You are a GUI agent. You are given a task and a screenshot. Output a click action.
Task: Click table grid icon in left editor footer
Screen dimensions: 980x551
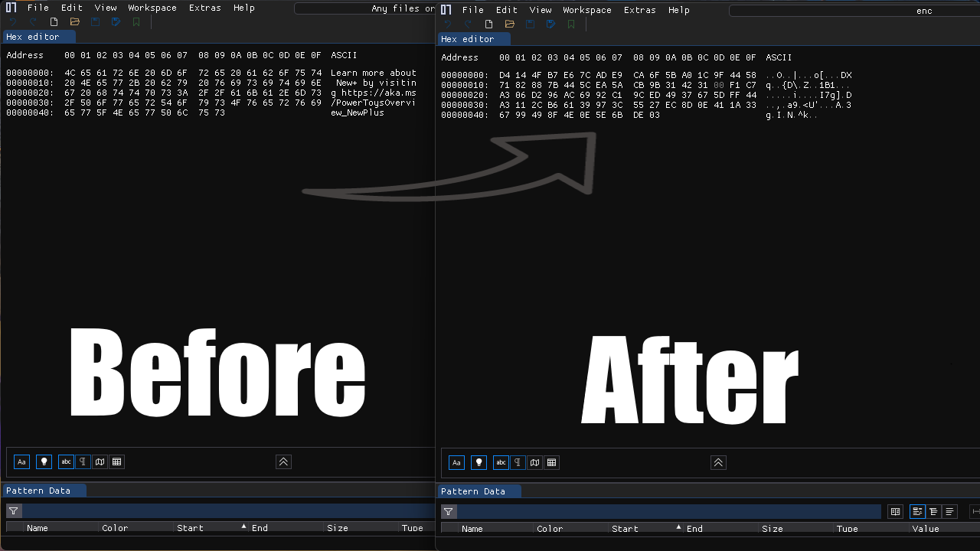coord(116,461)
